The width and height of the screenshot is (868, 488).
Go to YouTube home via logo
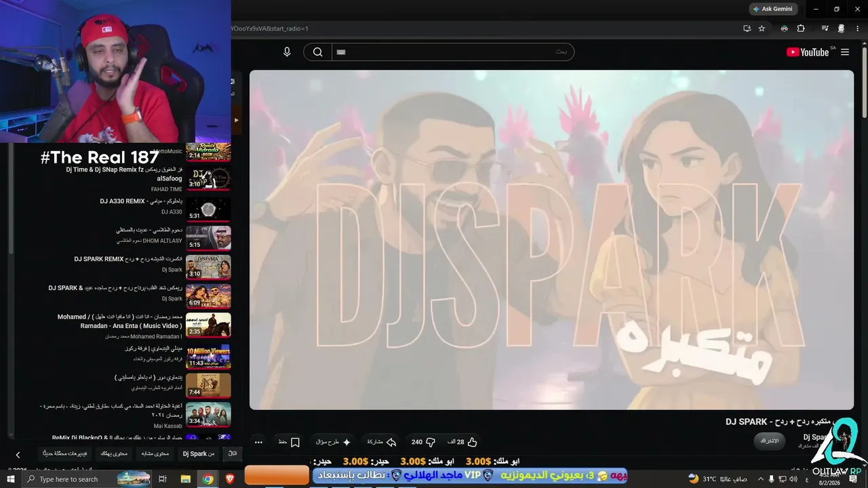tap(808, 52)
